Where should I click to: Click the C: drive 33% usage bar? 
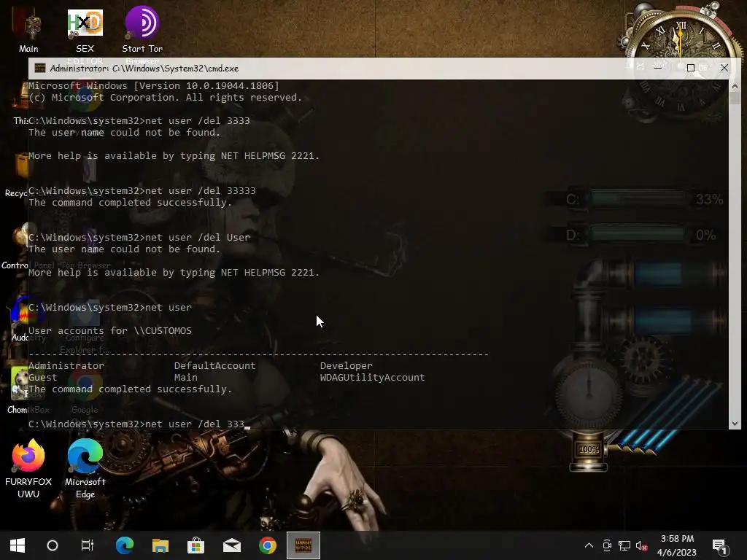638,198
